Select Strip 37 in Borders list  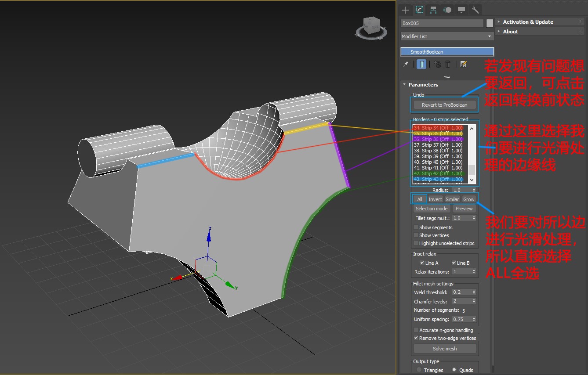(438, 145)
